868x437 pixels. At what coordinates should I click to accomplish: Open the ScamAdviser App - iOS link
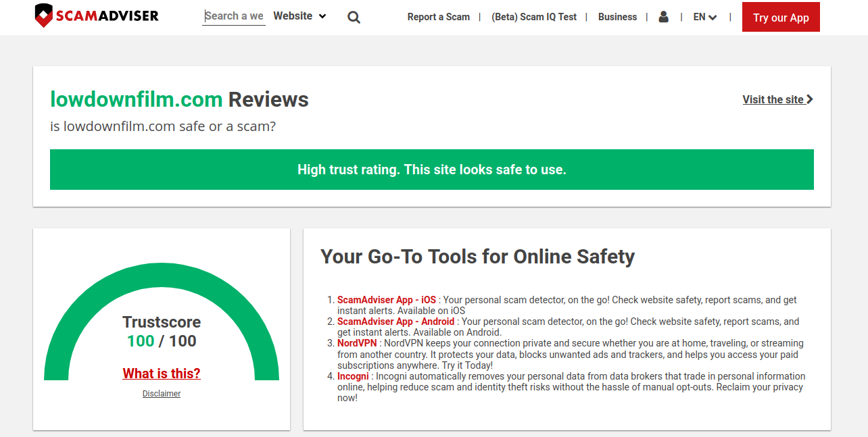[387, 300]
